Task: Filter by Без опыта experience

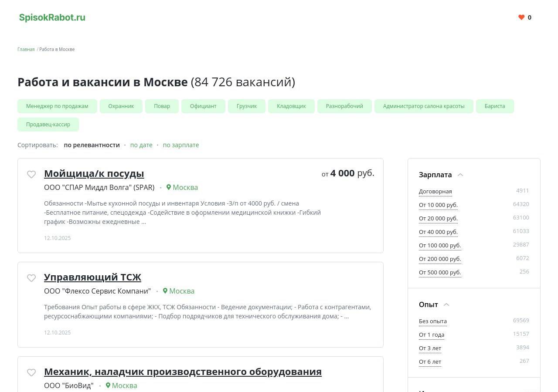Action: click(432, 321)
